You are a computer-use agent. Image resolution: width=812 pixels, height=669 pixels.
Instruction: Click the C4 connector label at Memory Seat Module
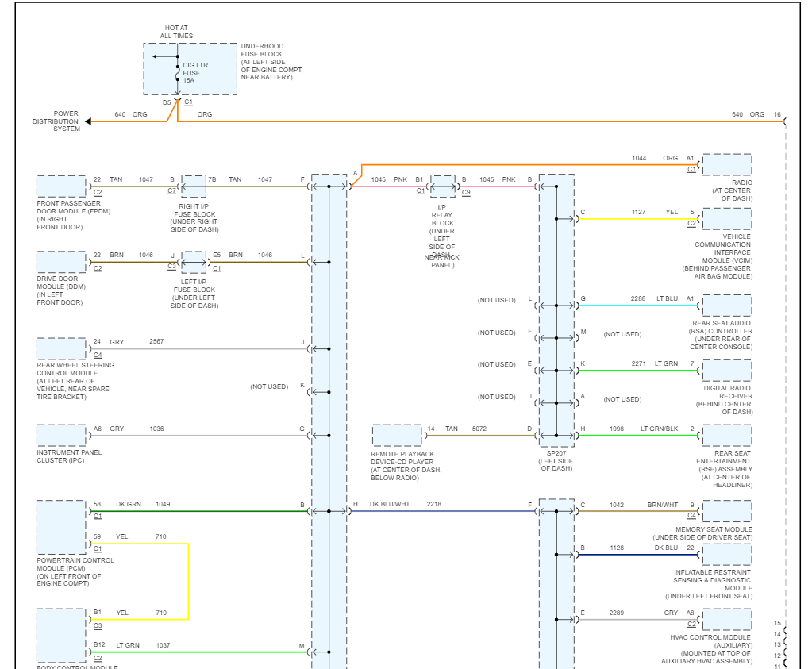tap(691, 516)
